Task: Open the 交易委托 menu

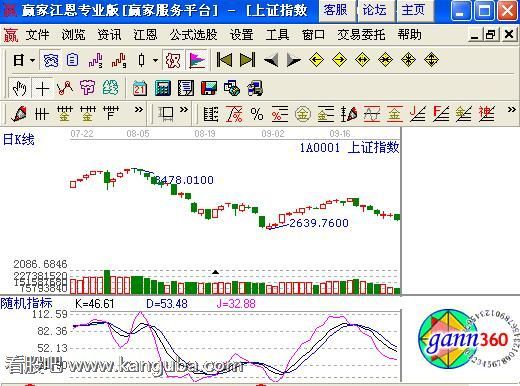Action: (x=361, y=35)
